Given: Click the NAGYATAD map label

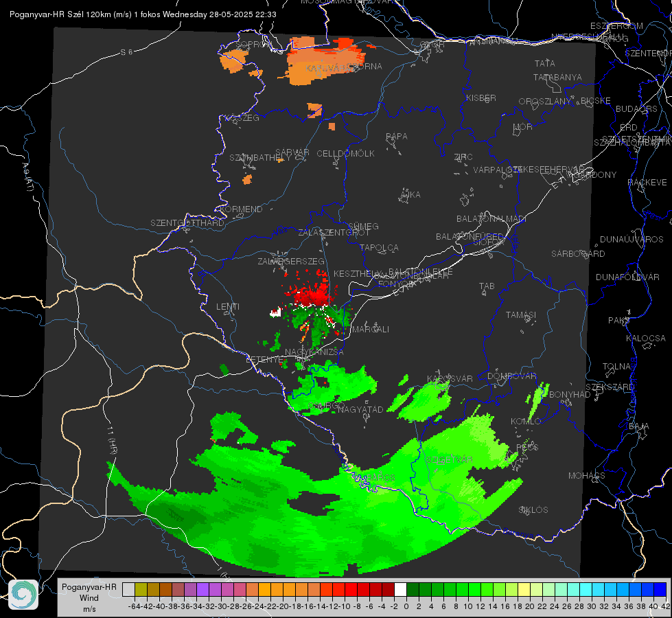Looking at the screenshot, I should pos(360,409).
